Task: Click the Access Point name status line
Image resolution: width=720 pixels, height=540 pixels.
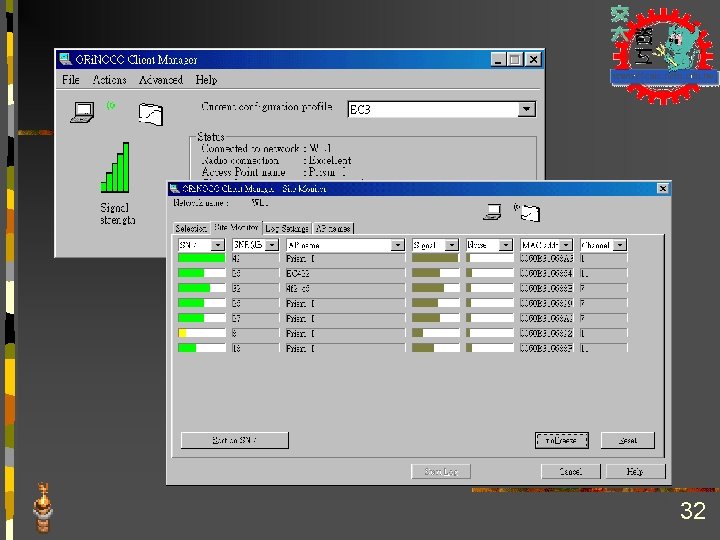Action: point(274,172)
